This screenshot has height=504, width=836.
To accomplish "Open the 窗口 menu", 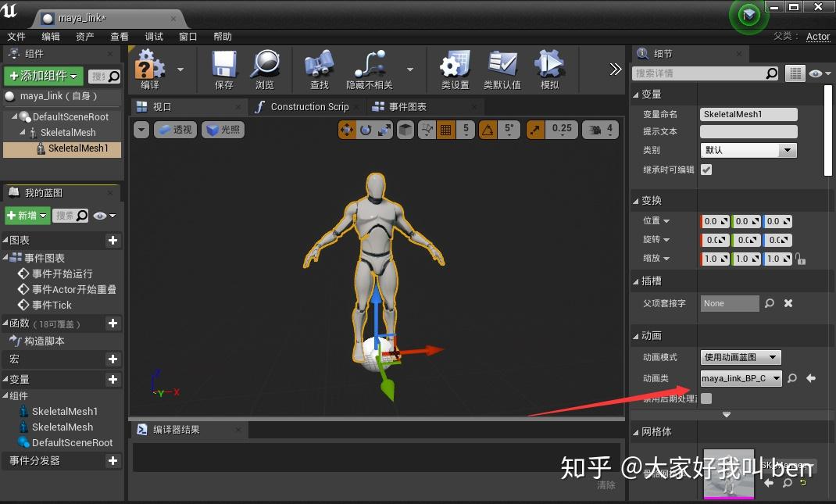I will (x=188, y=36).
